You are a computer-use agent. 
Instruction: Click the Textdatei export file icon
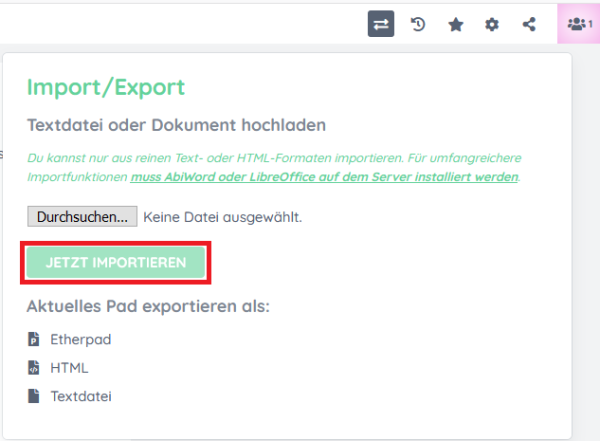(35, 396)
